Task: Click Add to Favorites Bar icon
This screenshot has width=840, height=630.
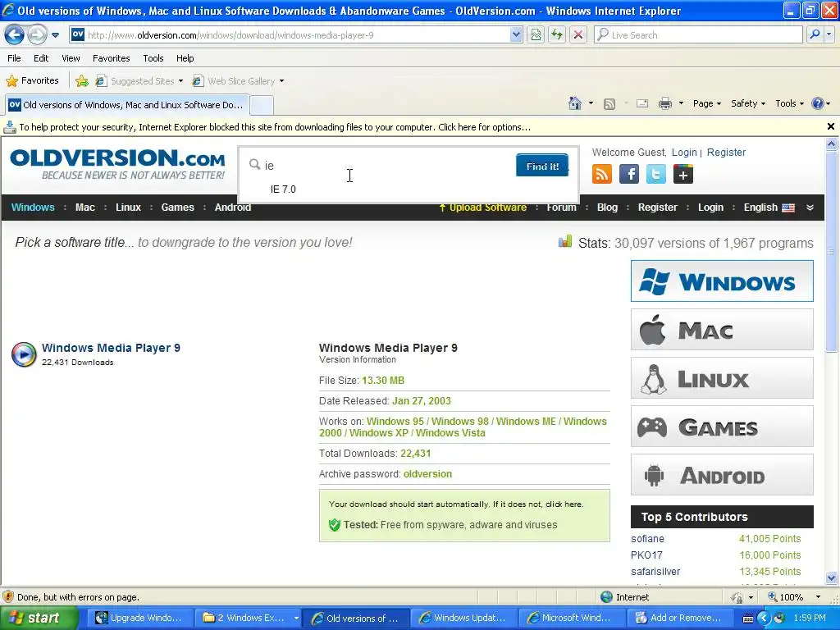Action: [x=82, y=81]
